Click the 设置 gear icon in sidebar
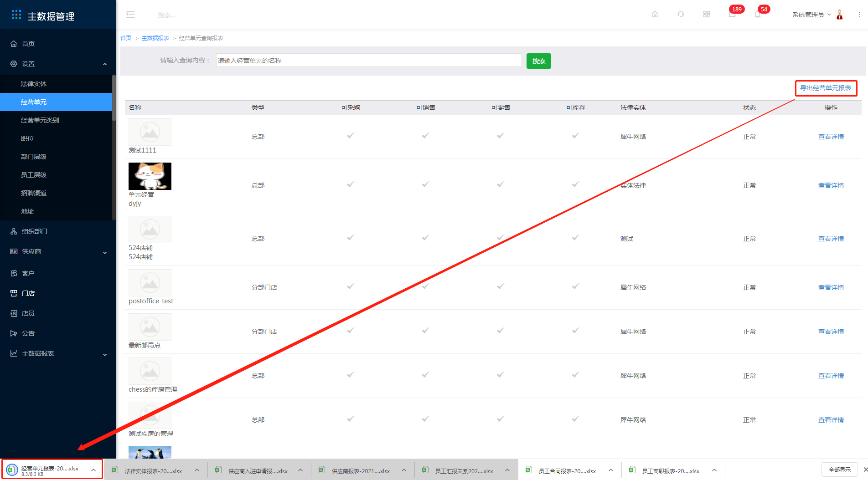The width and height of the screenshot is (868, 480). click(14, 64)
